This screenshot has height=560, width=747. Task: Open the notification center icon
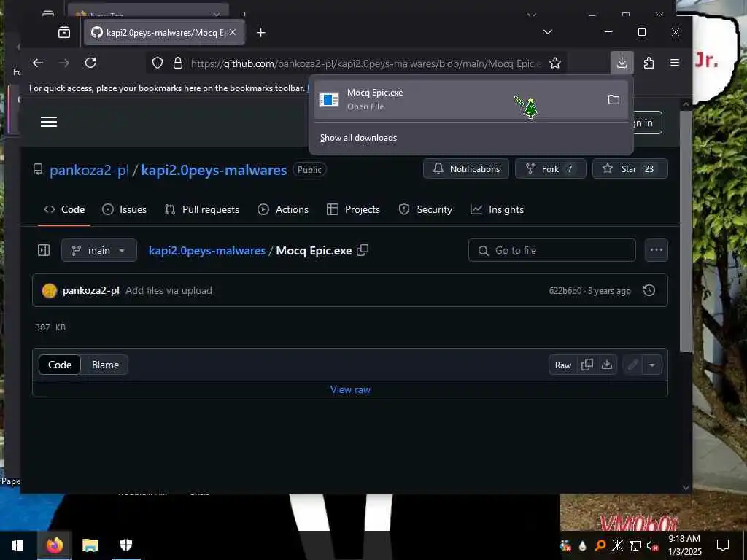[723, 545]
